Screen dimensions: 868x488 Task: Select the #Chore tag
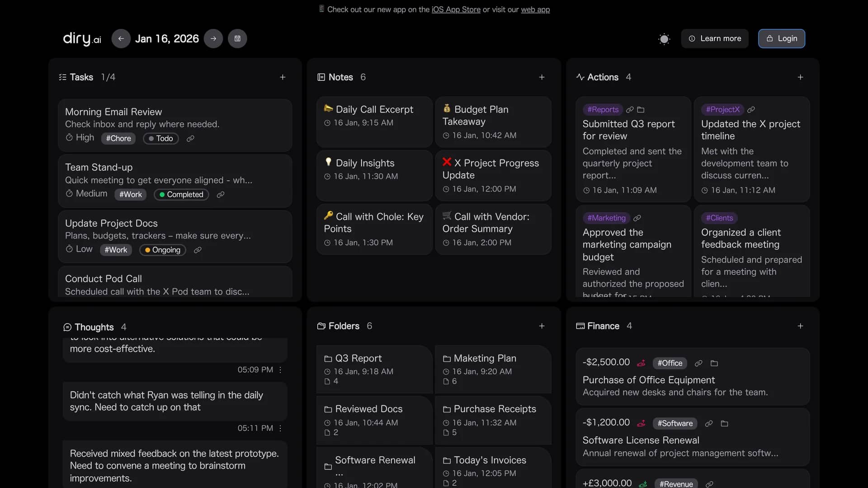tap(118, 139)
